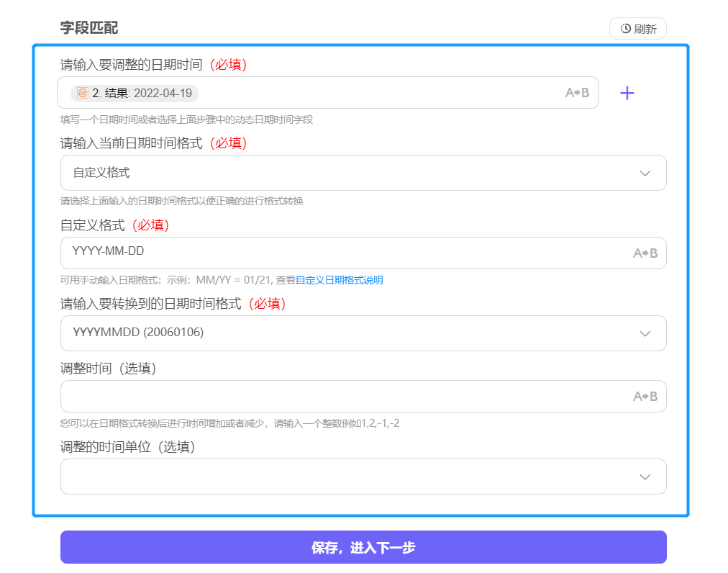Select the '2. 结果: 2022-04-19' tag

click(x=135, y=93)
